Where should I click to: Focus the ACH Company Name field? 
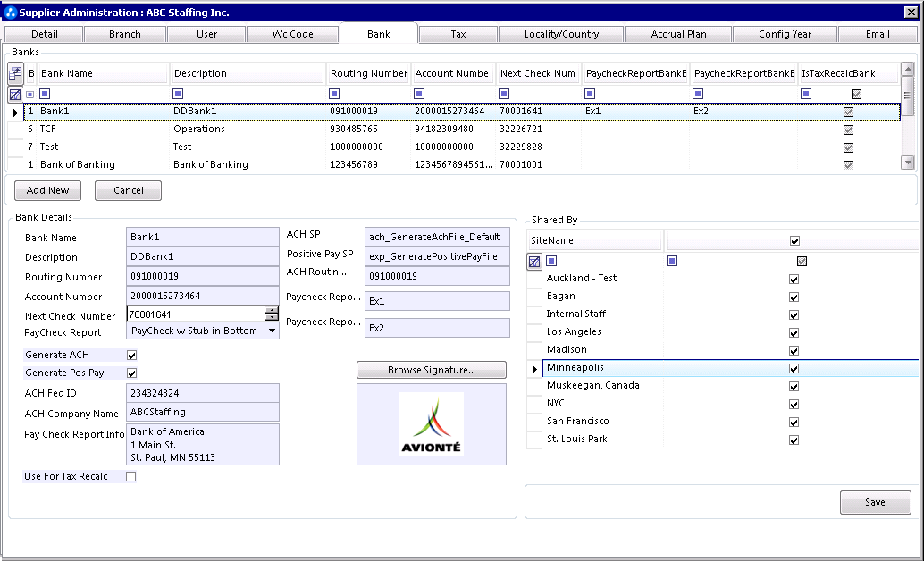click(x=203, y=412)
